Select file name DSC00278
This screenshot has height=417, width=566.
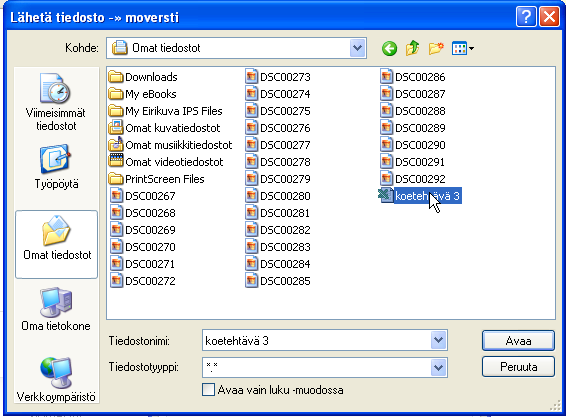(285, 162)
